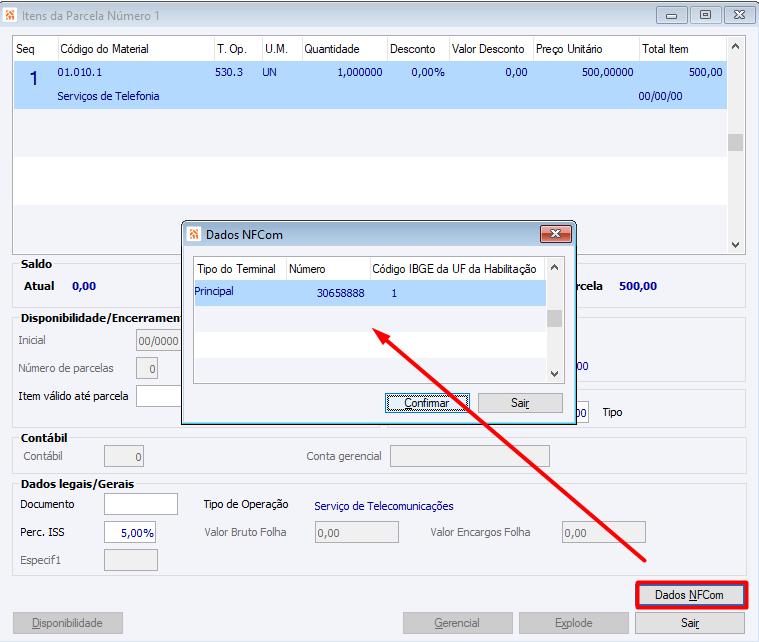Select material code 01.010.1 cell
This screenshot has height=642, width=759.
[x=79, y=73]
